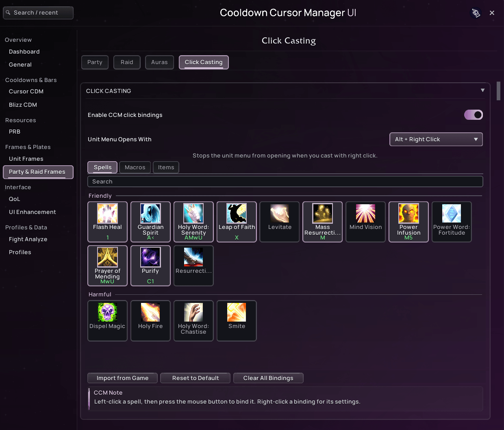This screenshot has width=504, height=430.
Task: Open the QoL interface page
Action: (15, 199)
